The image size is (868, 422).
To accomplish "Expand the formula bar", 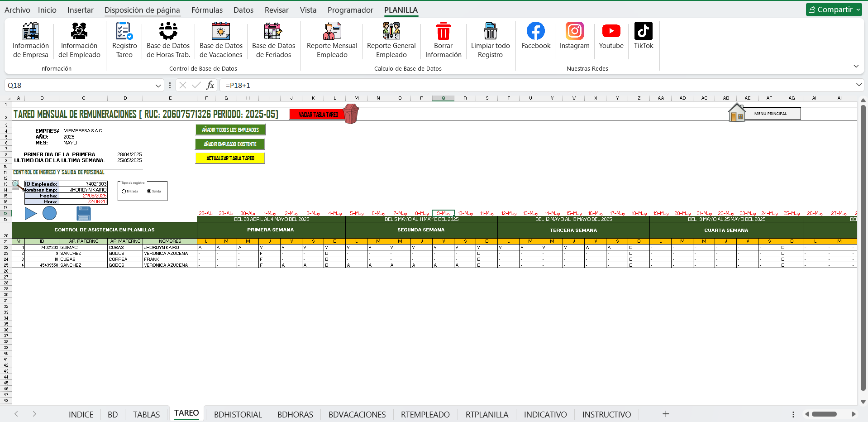I will click(x=858, y=85).
